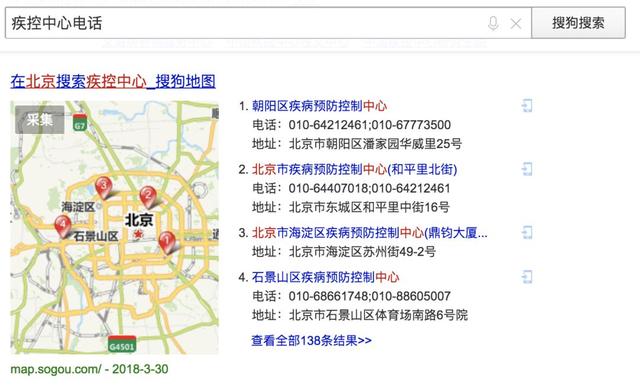Click phone number 010-64212461;010-67773500
The width and height of the screenshot is (640, 388).
pyautogui.click(x=369, y=125)
